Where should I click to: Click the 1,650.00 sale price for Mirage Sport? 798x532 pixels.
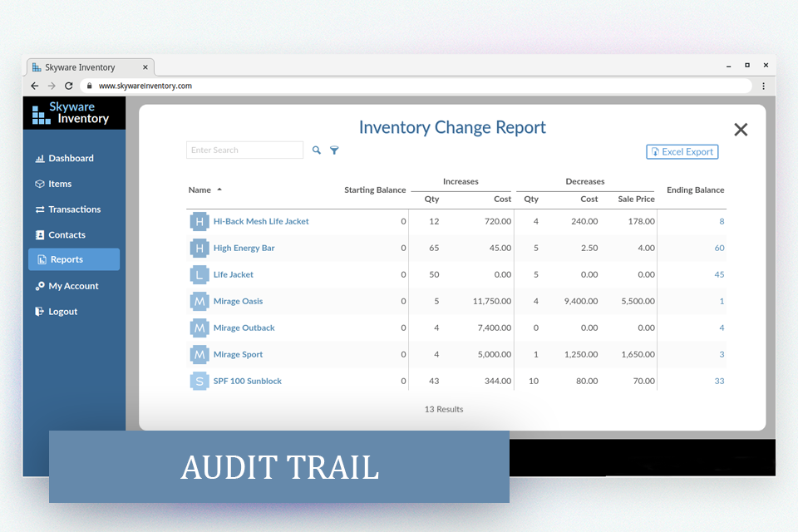[x=638, y=354]
